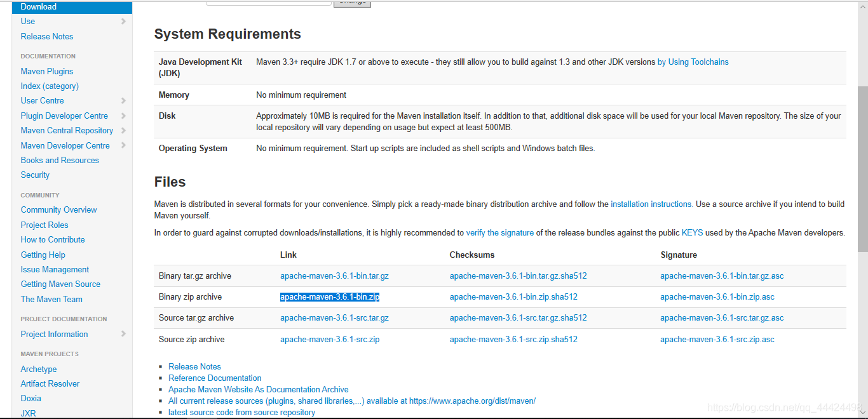Follow the 'by Using Toolchains' link

pos(693,62)
